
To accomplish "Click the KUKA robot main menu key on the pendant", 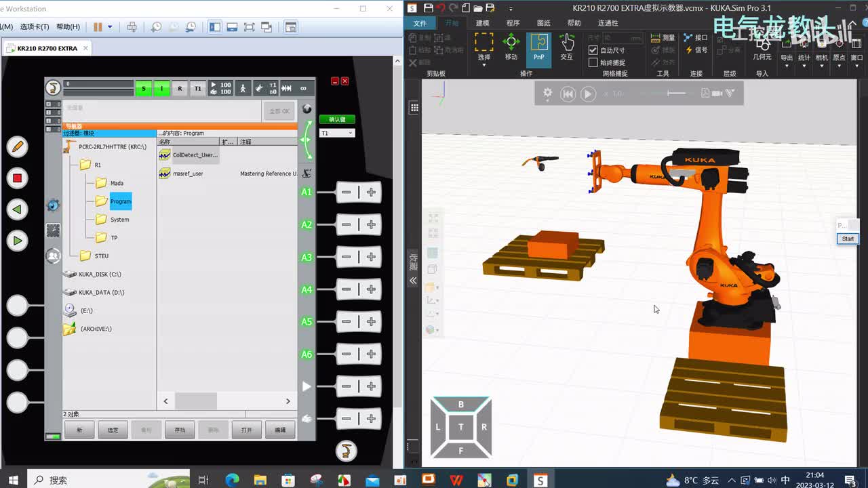I will (53, 87).
